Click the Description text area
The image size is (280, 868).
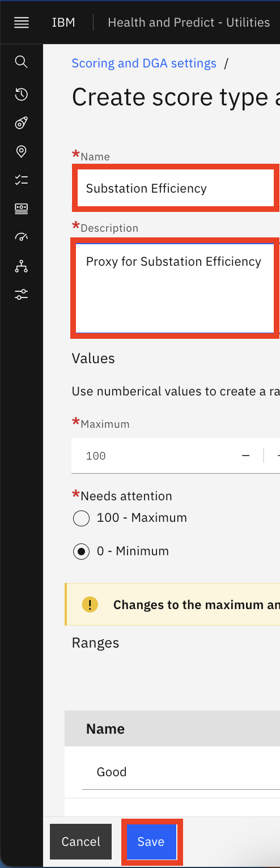[176, 287]
